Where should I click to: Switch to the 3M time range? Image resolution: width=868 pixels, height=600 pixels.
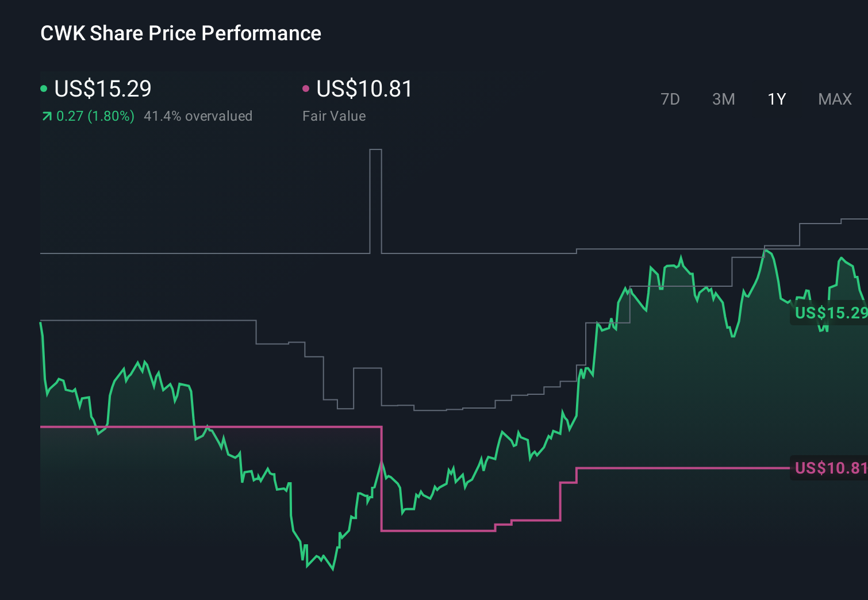(x=723, y=99)
